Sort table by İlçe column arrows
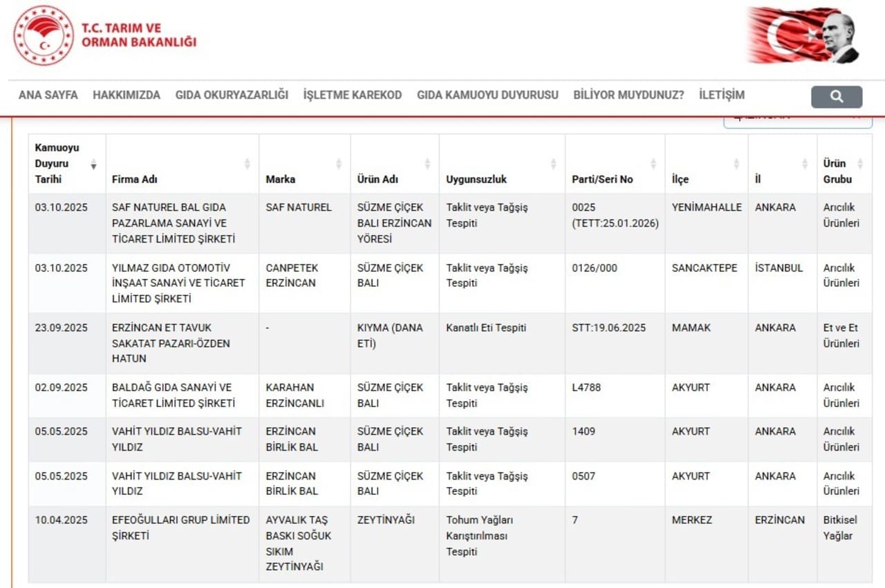This screenshot has height=588, width=885. [736, 164]
